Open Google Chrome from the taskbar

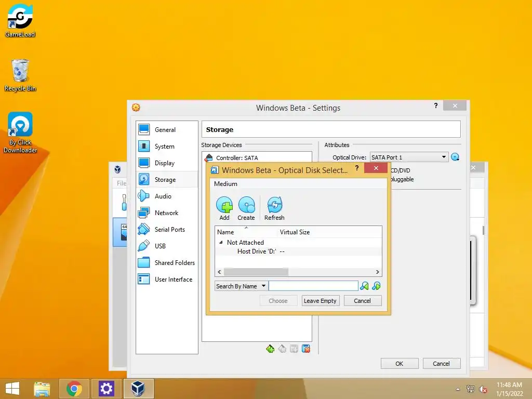(74, 389)
